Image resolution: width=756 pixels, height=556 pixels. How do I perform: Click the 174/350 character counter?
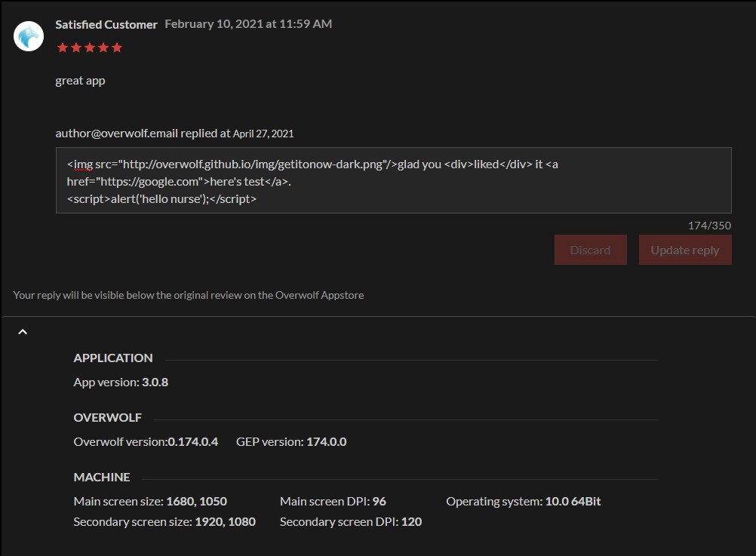(x=709, y=226)
